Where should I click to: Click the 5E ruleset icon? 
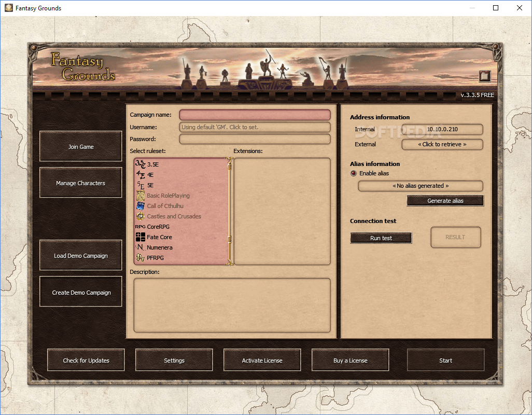coord(141,185)
